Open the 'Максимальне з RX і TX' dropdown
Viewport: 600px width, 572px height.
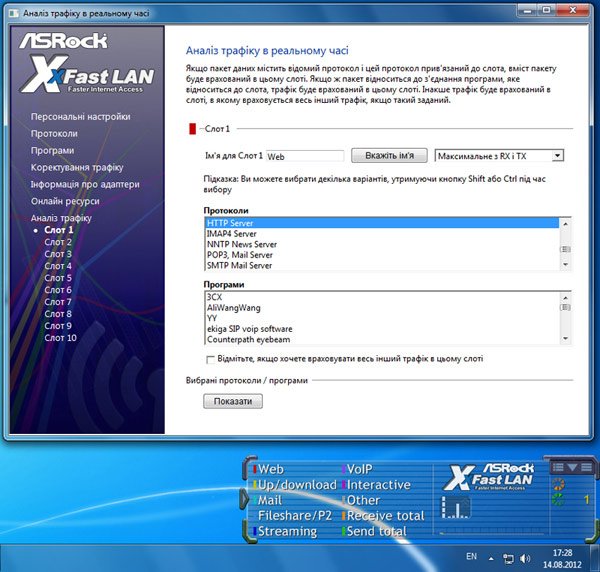(499, 156)
